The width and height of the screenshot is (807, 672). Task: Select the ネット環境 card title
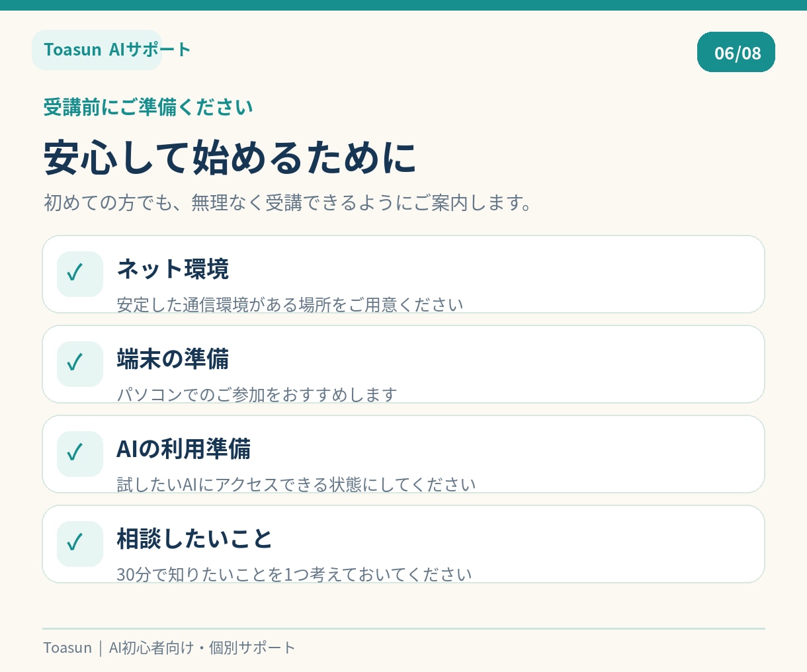point(173,269)
